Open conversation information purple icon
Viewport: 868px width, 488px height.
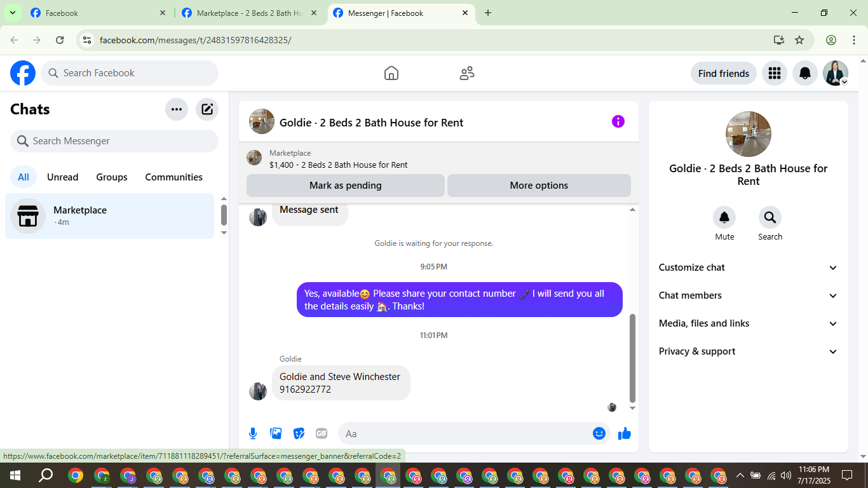(x=618, y=121)
